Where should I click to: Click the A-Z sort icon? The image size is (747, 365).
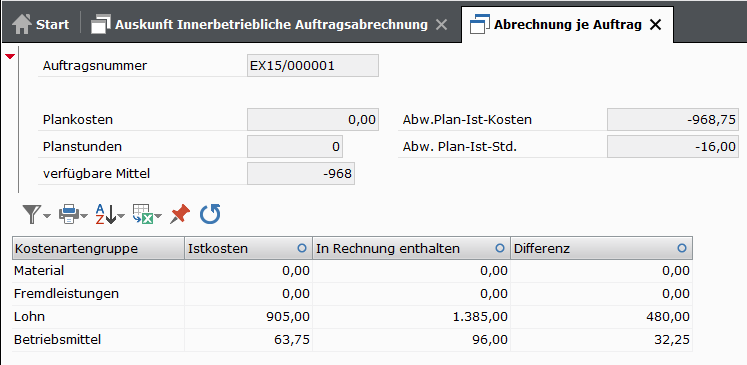pos(105,215)
